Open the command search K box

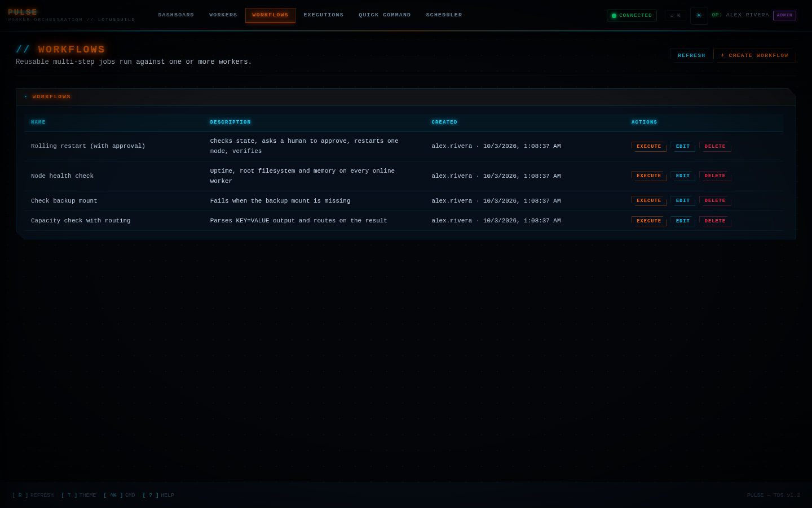click(x=675, y=16)
